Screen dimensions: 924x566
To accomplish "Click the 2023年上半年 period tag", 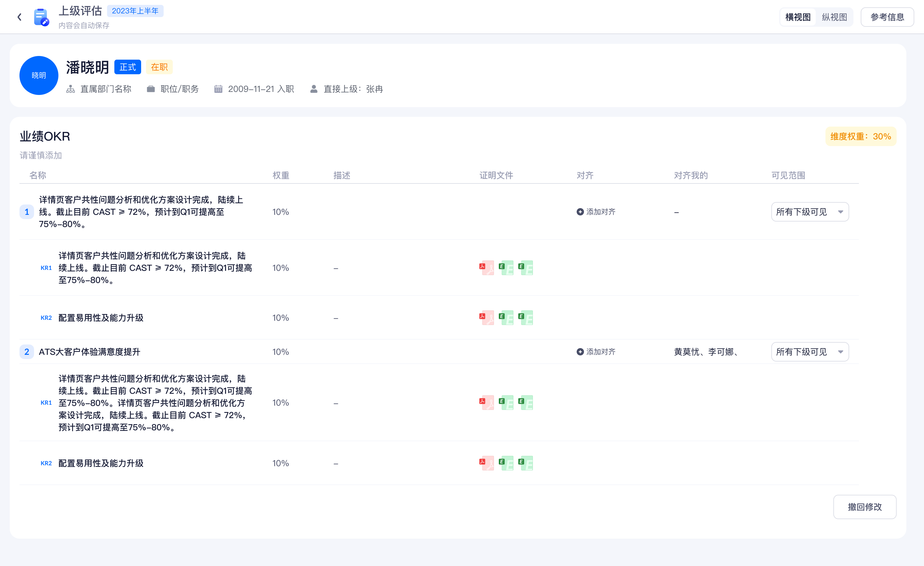I will point(135,11).
